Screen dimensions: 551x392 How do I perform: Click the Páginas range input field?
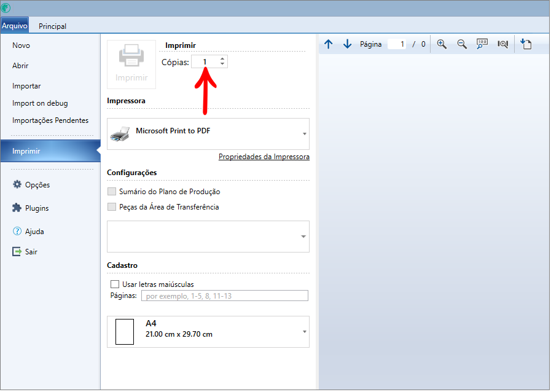pos(225,296)
